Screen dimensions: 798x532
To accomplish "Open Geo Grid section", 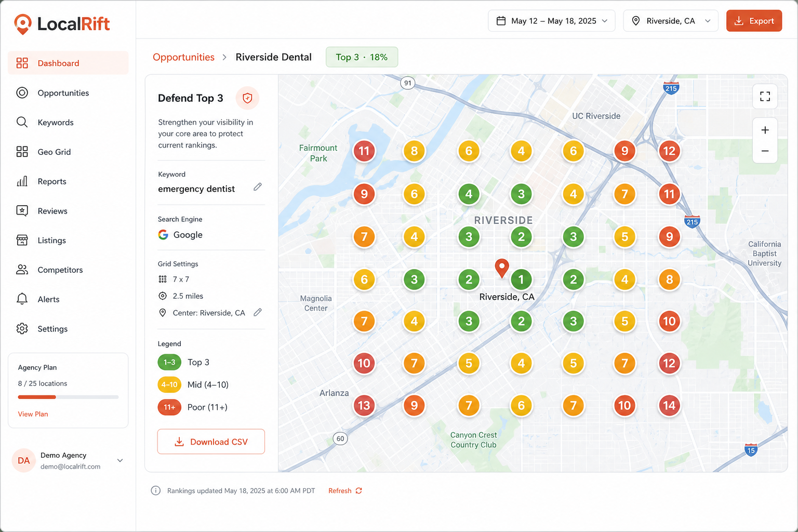I will click(x=68, y=152).
